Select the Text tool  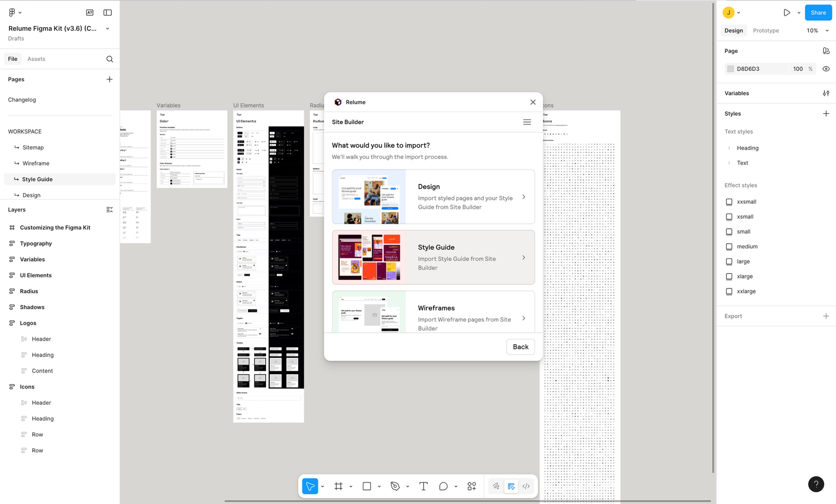pos(423,486)
